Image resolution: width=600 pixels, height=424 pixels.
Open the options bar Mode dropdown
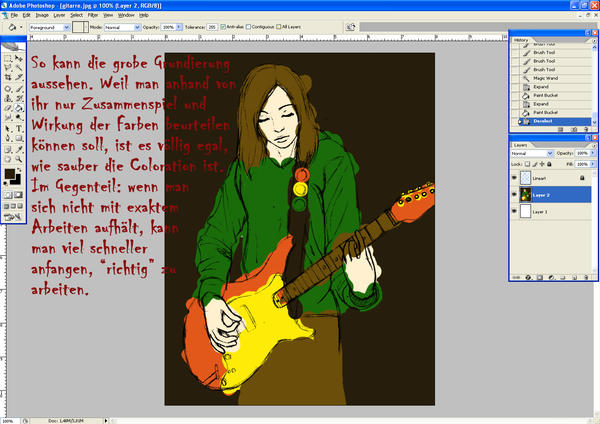122,27
